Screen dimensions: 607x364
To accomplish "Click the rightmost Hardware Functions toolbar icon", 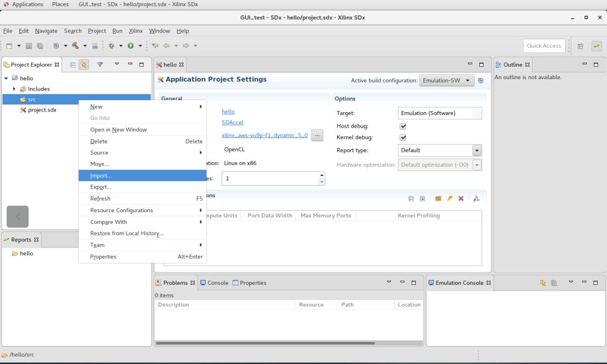I will click(x=477, y=198).
